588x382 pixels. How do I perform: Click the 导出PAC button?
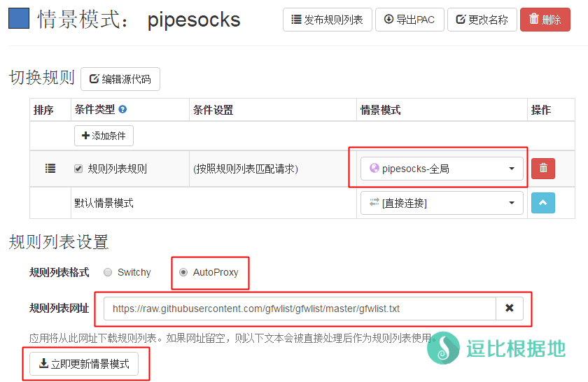click(x=409, y=20)
